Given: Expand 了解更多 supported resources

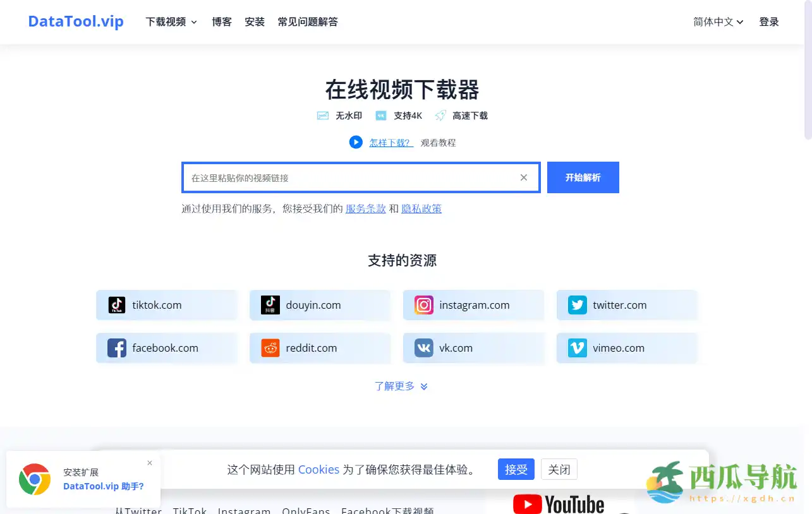Looking at the screenshot, I should pyautogui.click(x=401, y=386).
